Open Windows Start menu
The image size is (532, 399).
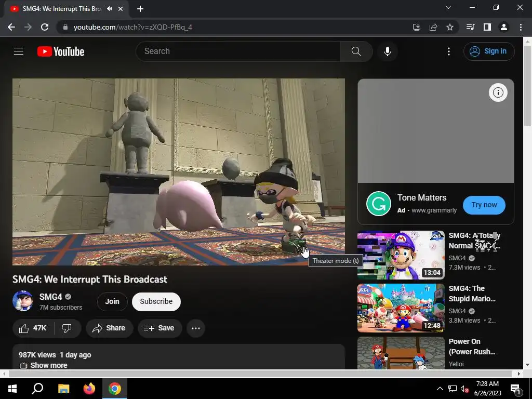pos(12,389)
